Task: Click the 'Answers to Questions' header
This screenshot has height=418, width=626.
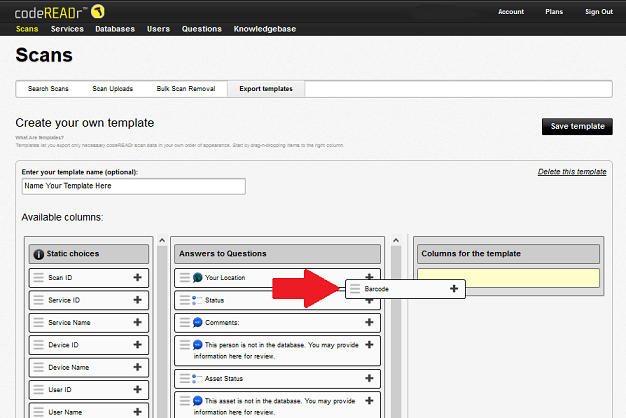Action: pos(277,254)
